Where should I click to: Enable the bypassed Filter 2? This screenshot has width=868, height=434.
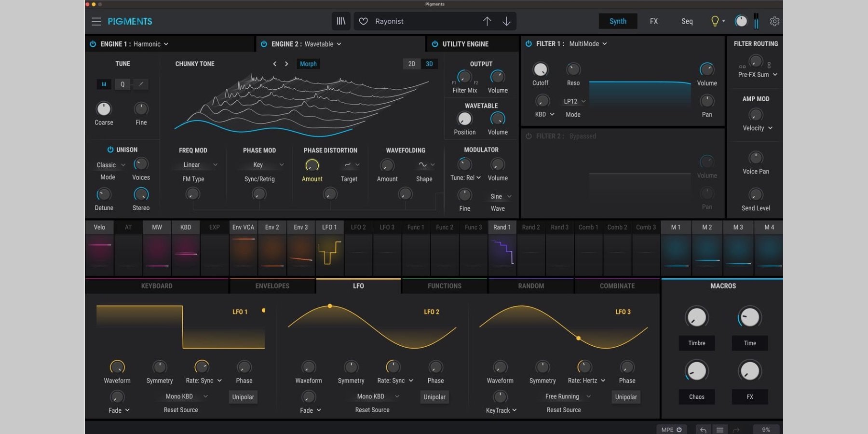[529, 136]
